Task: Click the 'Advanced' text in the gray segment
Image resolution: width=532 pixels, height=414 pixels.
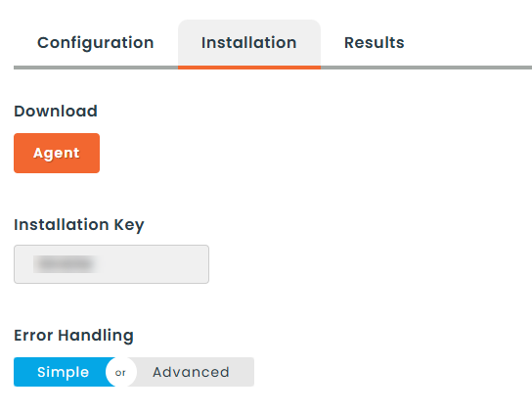Action: pos(191,372)
